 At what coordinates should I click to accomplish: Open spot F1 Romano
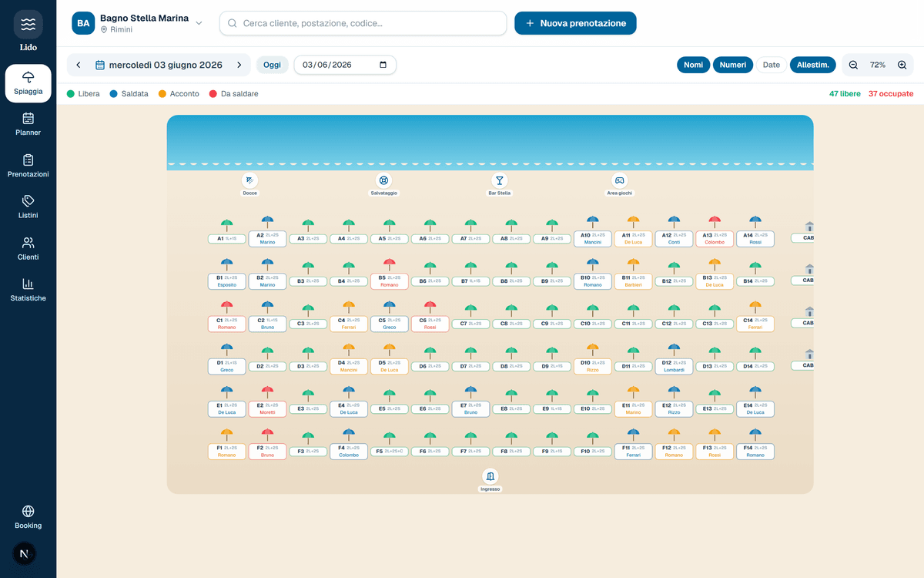point(226,452)
